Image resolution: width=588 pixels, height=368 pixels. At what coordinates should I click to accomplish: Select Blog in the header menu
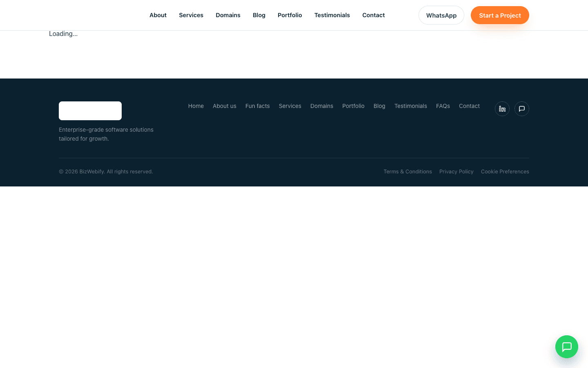pos(259,15)
